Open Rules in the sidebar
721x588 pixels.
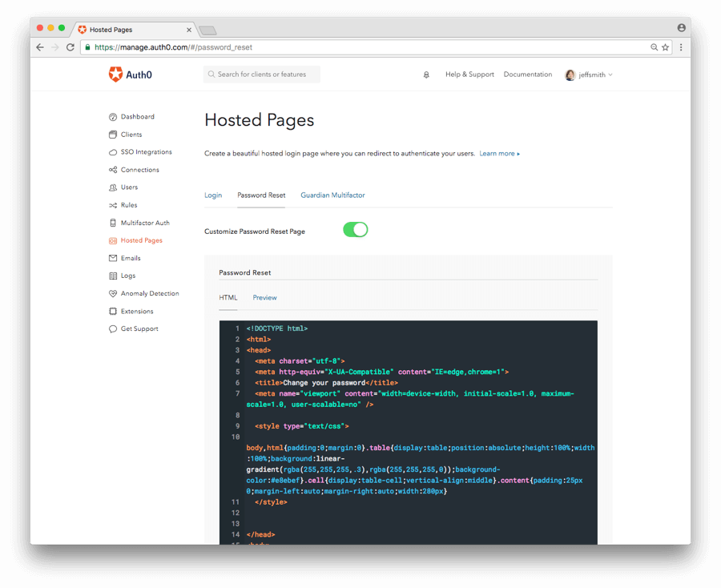[x=129, y=205]
